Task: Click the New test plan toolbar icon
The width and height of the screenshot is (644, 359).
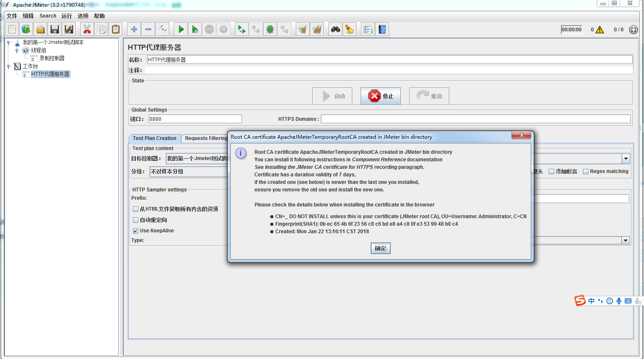Action: pyautogui.click(x=12, y=29)
